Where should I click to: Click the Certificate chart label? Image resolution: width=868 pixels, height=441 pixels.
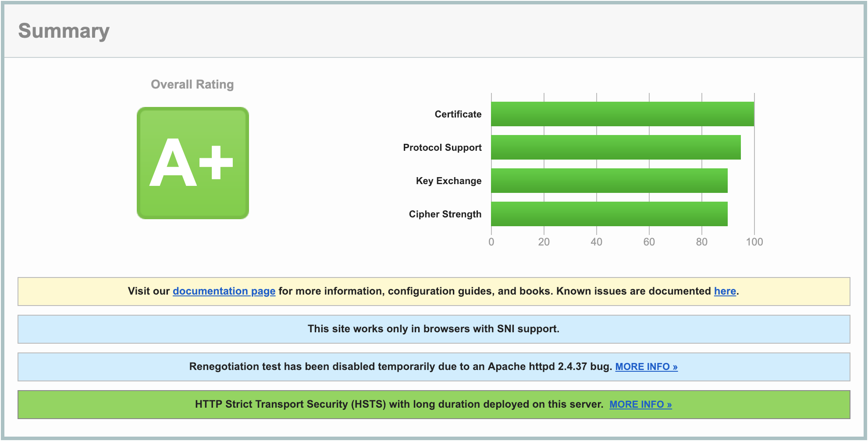[458, 114]
